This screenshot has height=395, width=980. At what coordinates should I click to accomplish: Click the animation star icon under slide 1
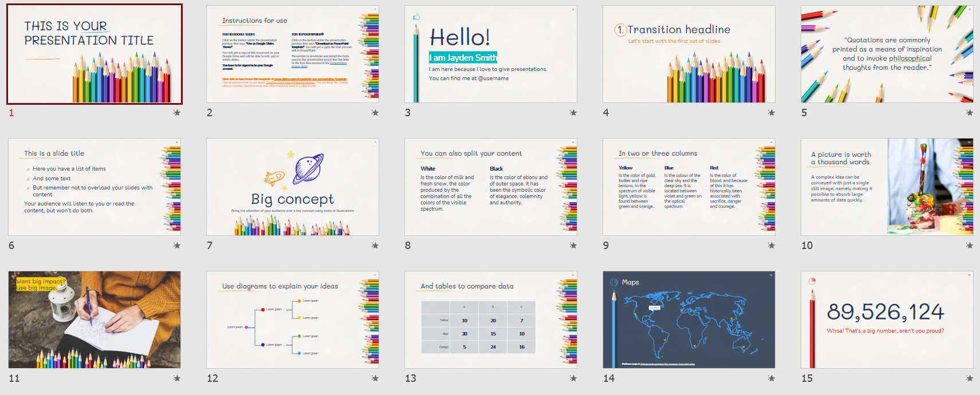click(177, 113)
